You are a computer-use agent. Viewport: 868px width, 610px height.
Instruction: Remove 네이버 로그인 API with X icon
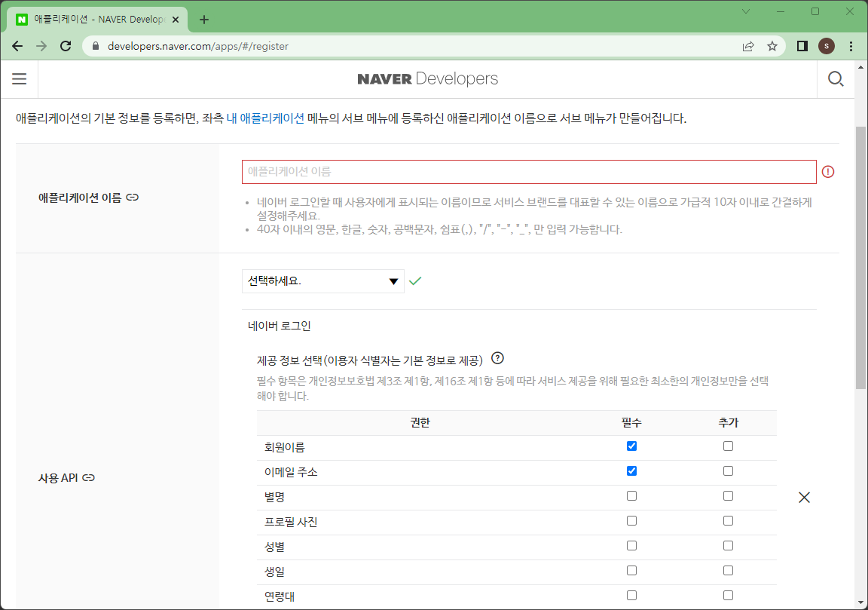[x=805, y=498]
